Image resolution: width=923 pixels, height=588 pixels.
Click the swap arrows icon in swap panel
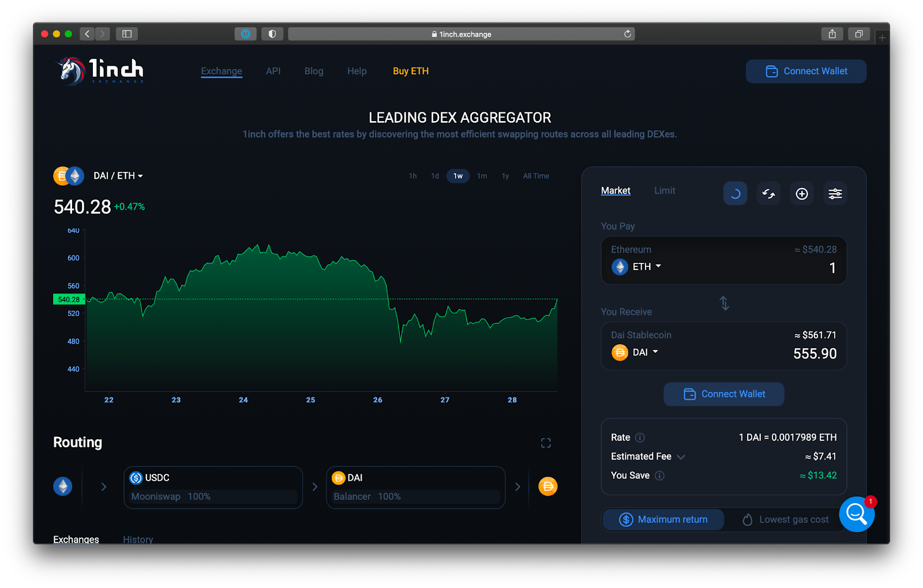[x=768, y=194]
